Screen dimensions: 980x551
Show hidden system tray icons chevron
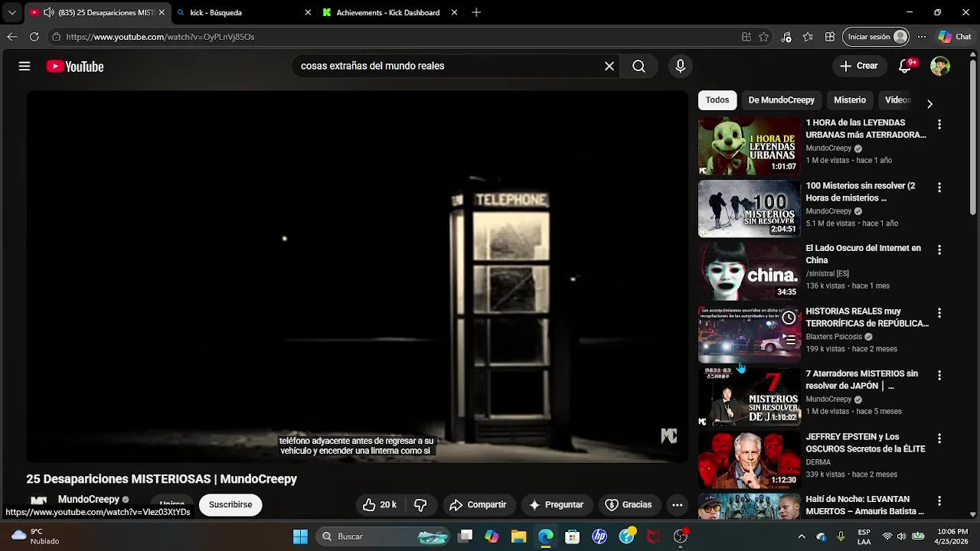pos(802,536)
